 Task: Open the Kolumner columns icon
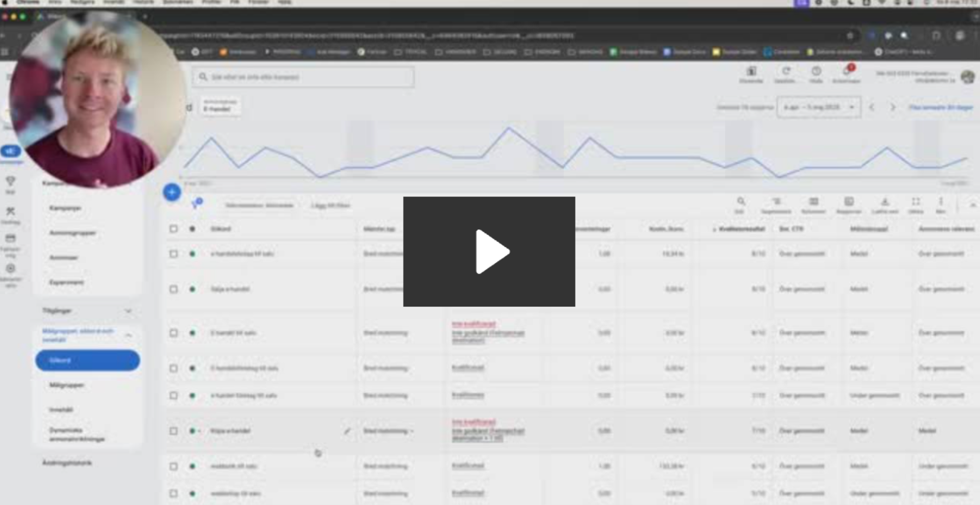point(813,202)
